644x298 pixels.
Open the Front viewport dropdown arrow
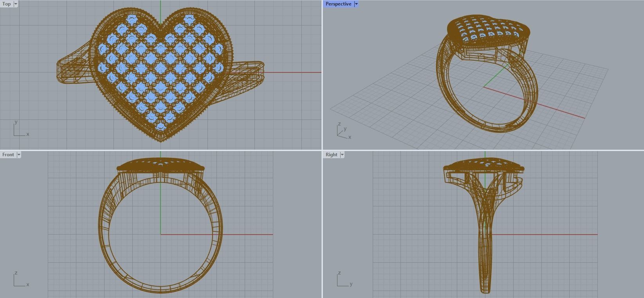(x=19, y=155)
